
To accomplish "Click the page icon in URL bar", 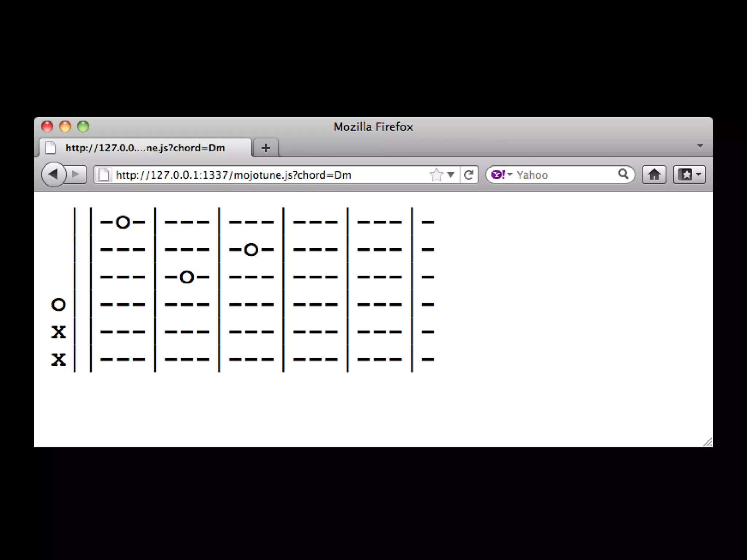I will pos(104,175).
